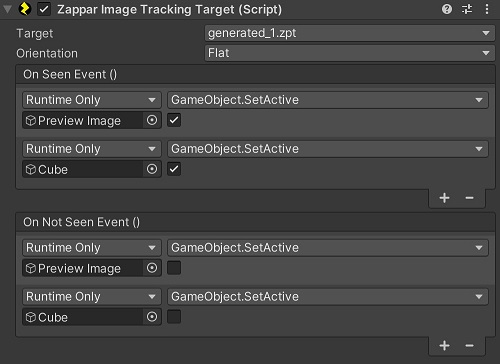
Task: Open object picker for On Seen Cube
Action: click(152, 169)
